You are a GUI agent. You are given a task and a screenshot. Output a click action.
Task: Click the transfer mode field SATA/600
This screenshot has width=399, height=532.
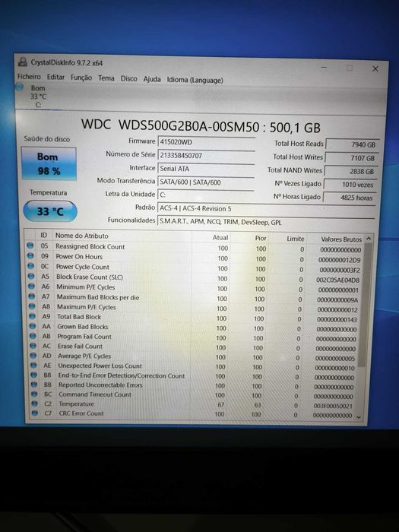coord(206,182)
